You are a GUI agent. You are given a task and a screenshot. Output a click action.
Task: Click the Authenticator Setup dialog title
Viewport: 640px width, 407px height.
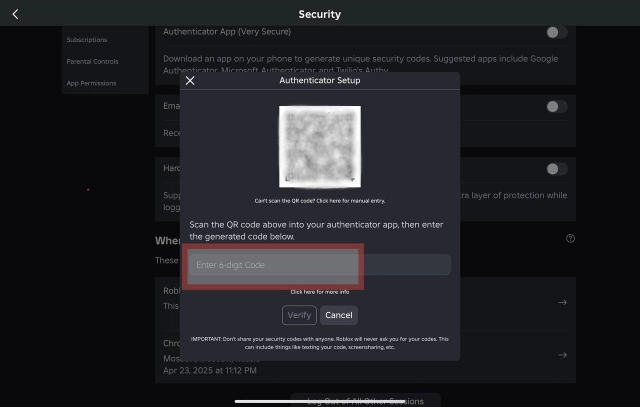point(319,81)
